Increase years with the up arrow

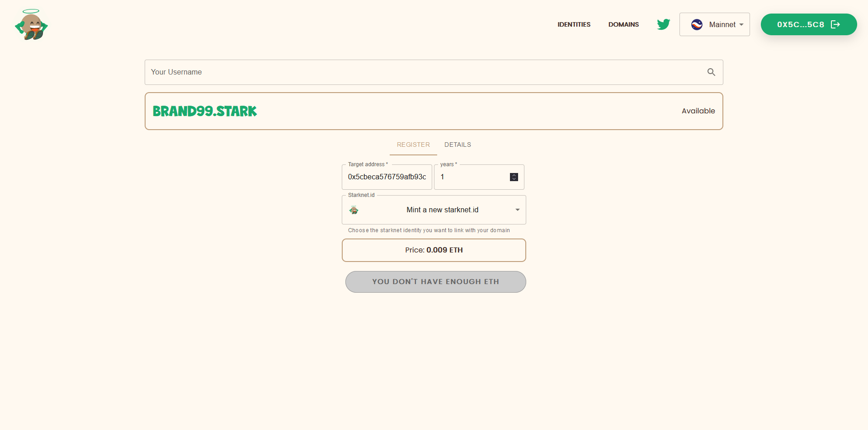coord(514,175)
